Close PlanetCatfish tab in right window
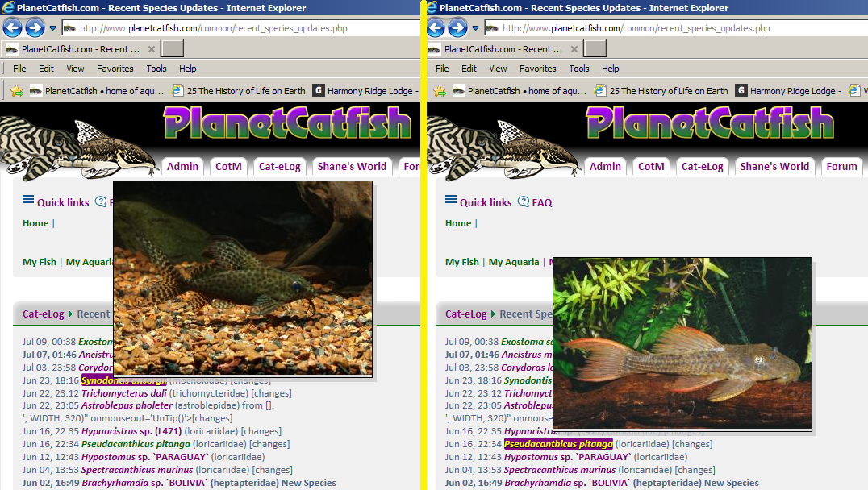 point(574,49)
